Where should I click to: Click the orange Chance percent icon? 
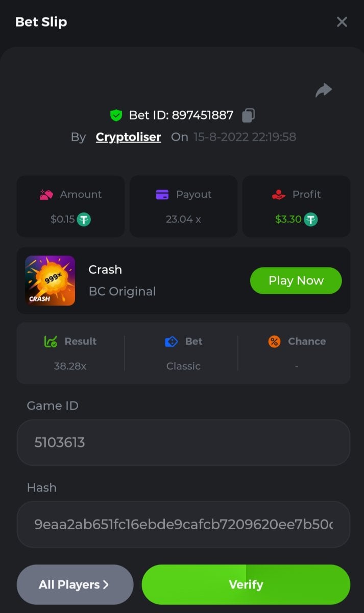[x=274, y=341]
